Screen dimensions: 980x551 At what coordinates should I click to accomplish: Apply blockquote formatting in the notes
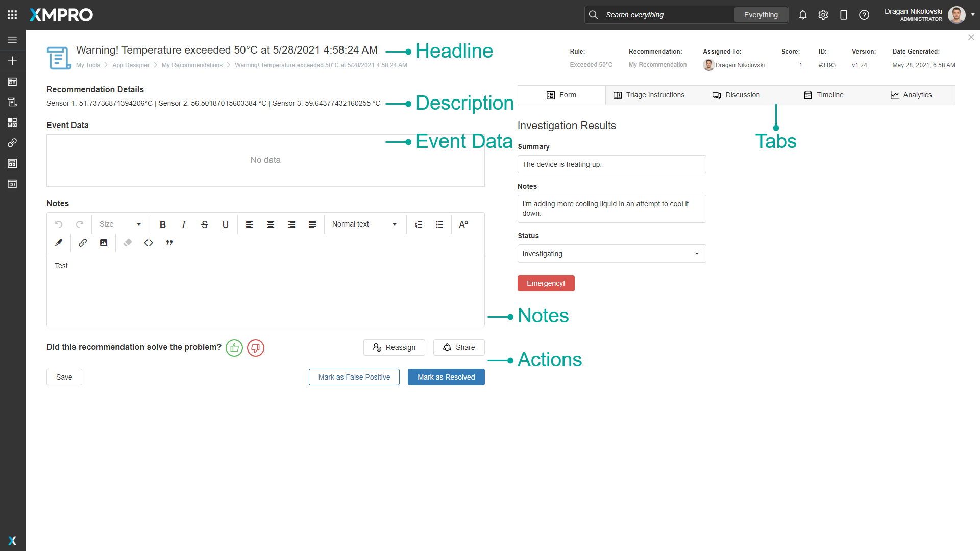(169, 243)
